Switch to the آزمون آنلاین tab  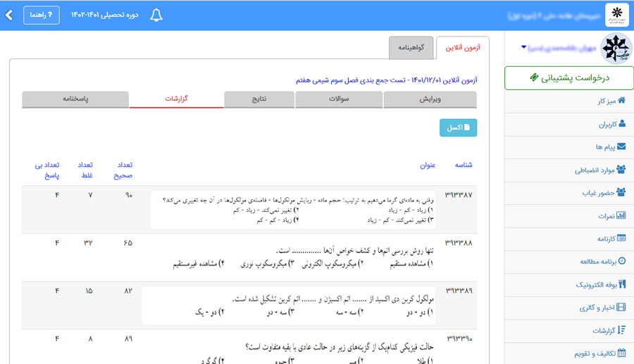tap(463, 48)
